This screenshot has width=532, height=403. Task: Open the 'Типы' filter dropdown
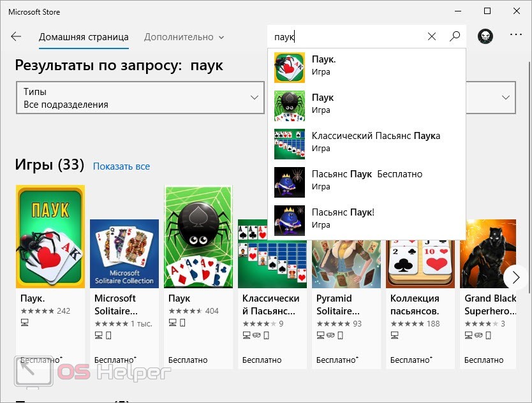pos(140,98)
